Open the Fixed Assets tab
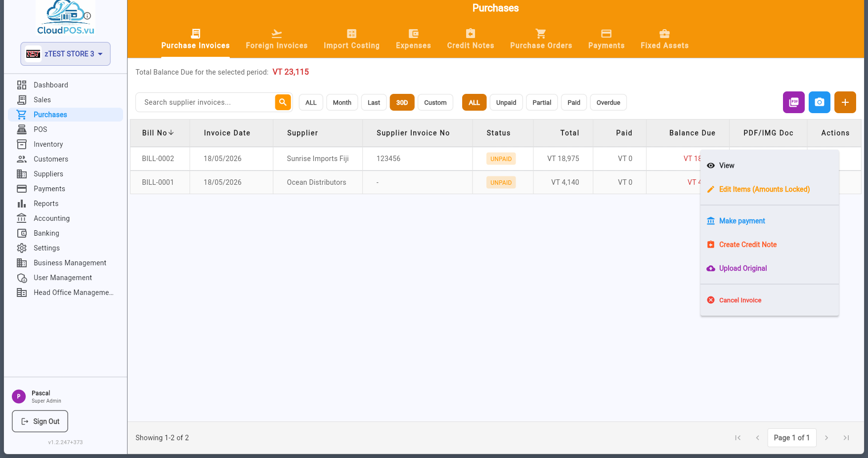Screen dimensions: 868x458 tap(664, 40)
